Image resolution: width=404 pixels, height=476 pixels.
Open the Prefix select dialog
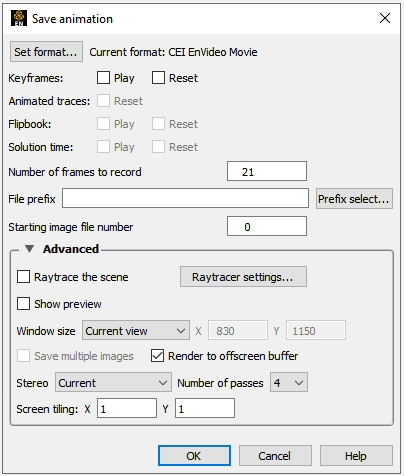[x=354, y=199]
